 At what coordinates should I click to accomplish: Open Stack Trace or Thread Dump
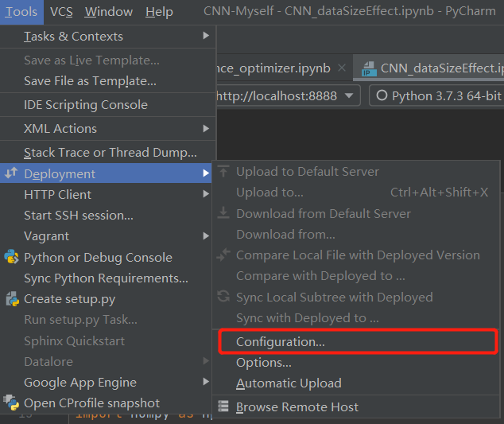pos(107,153)
